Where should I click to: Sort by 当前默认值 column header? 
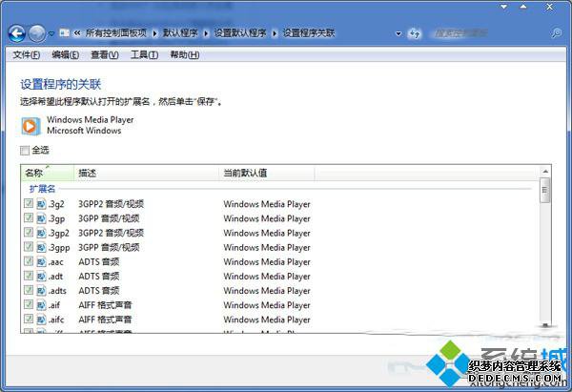[x=267, y=173]
